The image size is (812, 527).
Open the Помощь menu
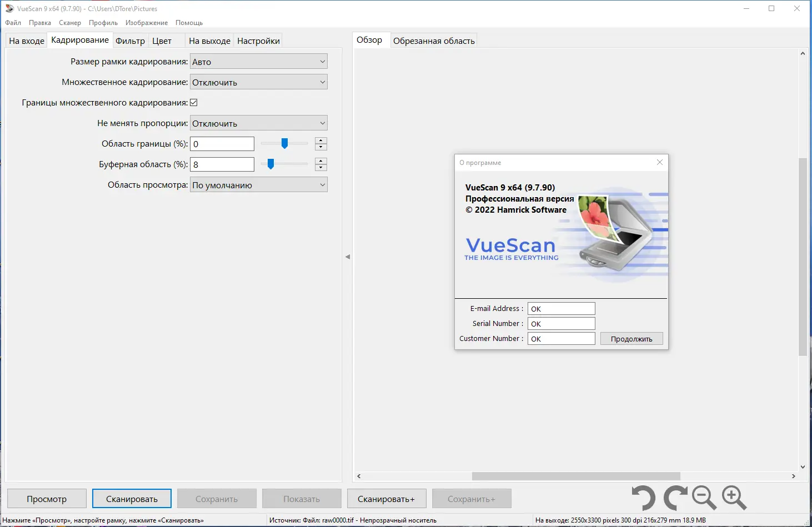189,23
